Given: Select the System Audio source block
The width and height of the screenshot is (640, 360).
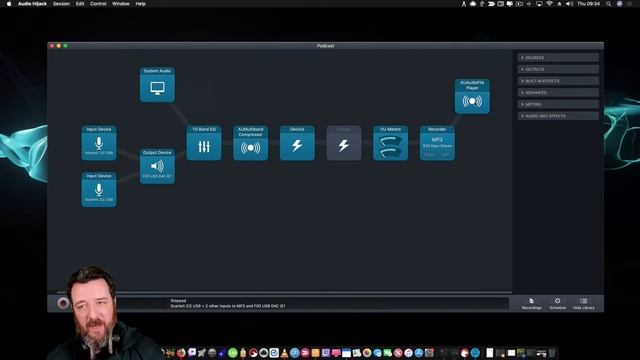Looking at the screenshot, I should [x=157, y=84].
